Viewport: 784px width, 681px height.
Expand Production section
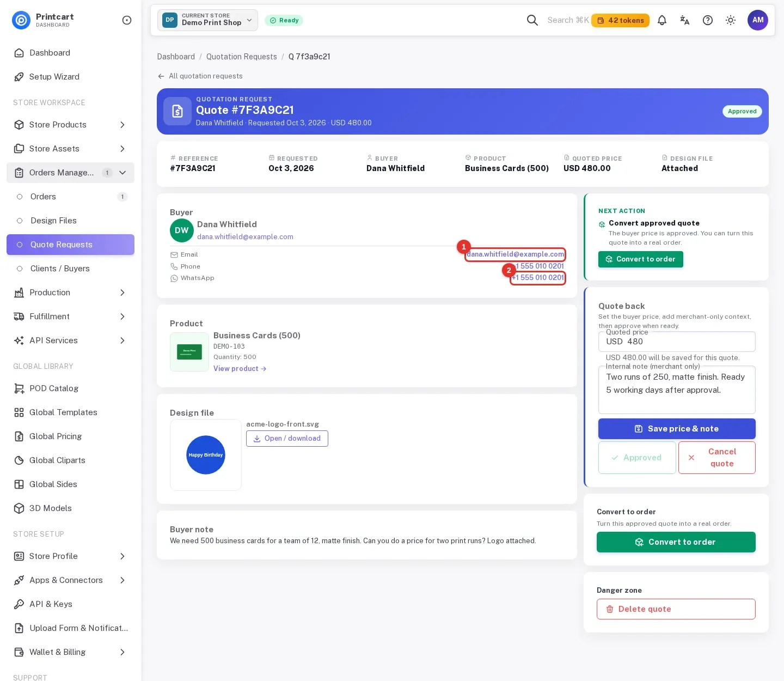point(70,293)
